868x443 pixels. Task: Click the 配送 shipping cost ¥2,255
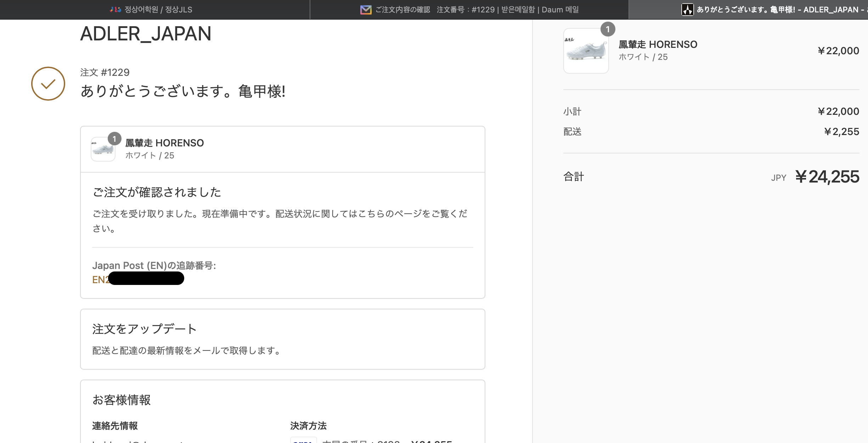point(841,132)
